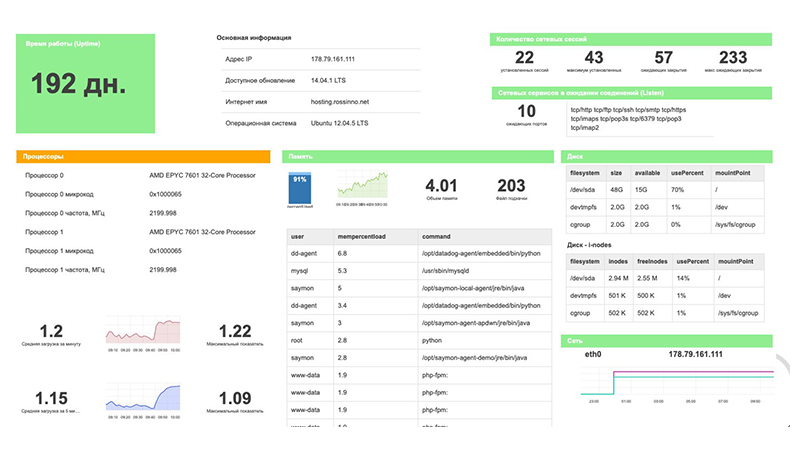Click the "Количество сетевых сессий" header bar
The height and width of the screenshot is (474, 795).
click(631, 39)
